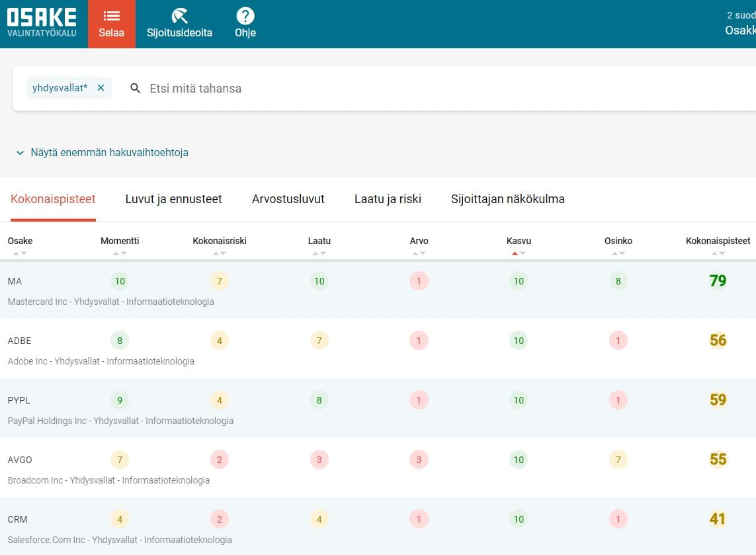Click CRM's Osinko score badge 1
756x555 pixels.
(x=618, y=519)
